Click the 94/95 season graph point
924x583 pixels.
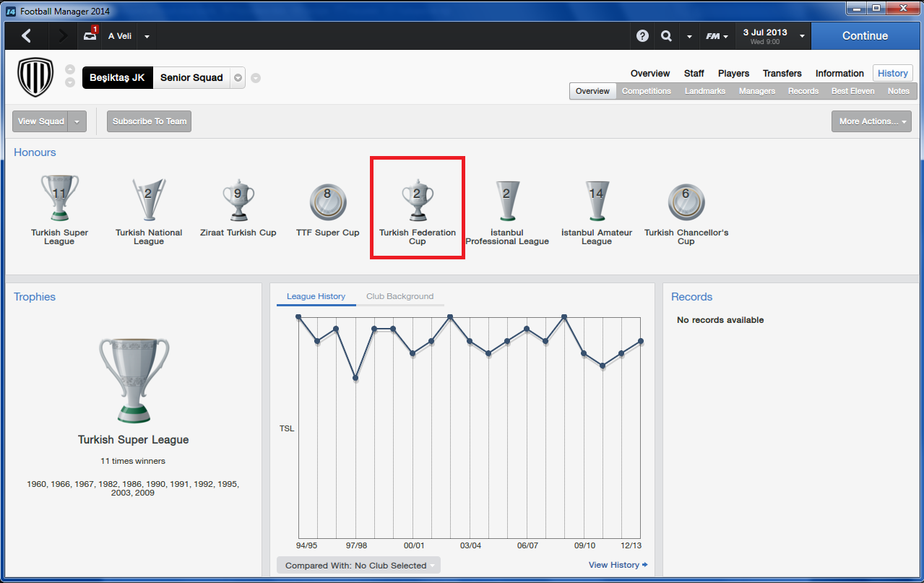pyautogui.click(x=298, y=316)
